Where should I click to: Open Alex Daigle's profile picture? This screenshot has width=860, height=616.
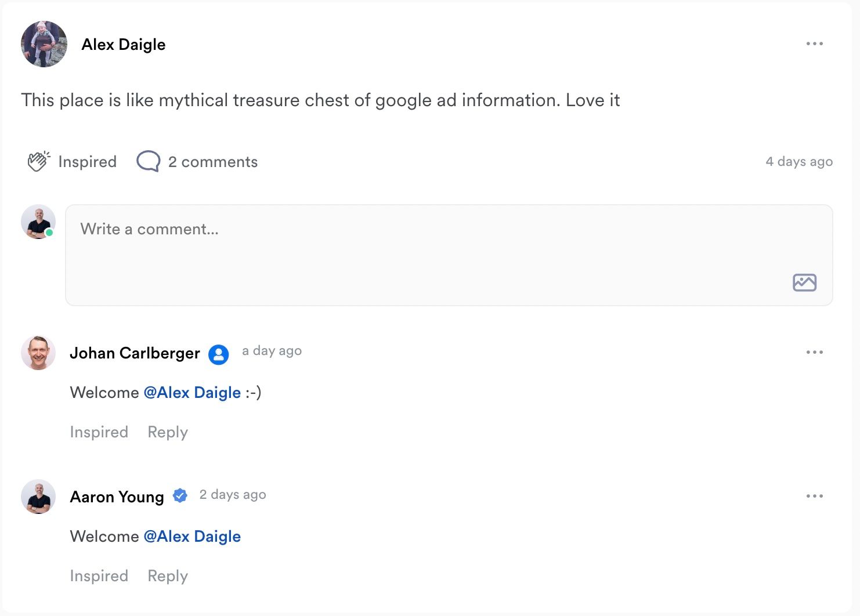pyautogui.click(x=44, y=44)
